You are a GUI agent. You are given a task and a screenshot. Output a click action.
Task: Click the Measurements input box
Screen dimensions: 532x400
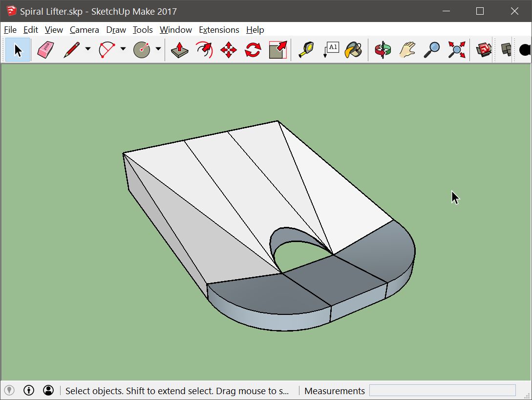pos(442,390)
